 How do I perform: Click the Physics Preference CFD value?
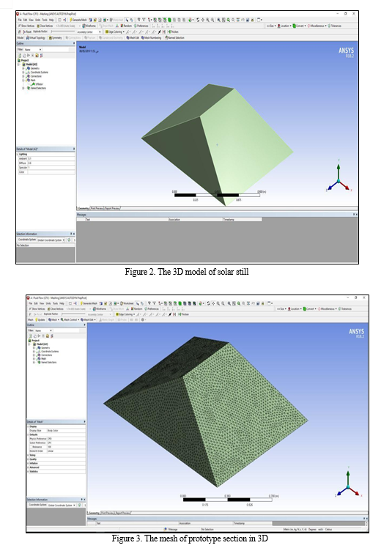click(66, 439)
